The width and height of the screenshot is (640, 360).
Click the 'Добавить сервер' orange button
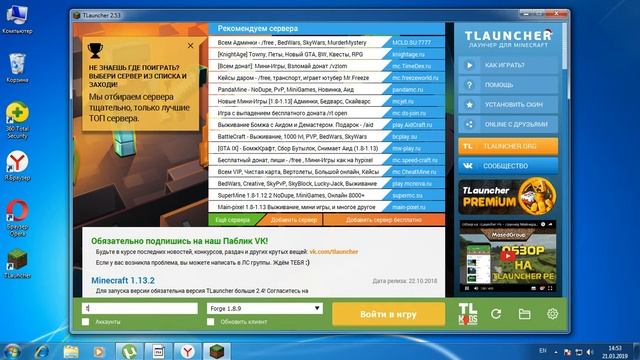coord(293,220)
